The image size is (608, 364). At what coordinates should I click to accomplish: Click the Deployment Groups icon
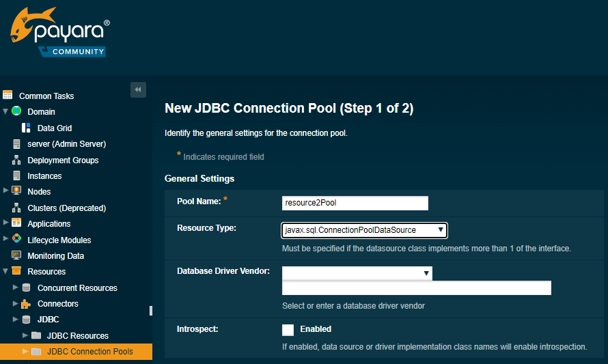point(16,160)
